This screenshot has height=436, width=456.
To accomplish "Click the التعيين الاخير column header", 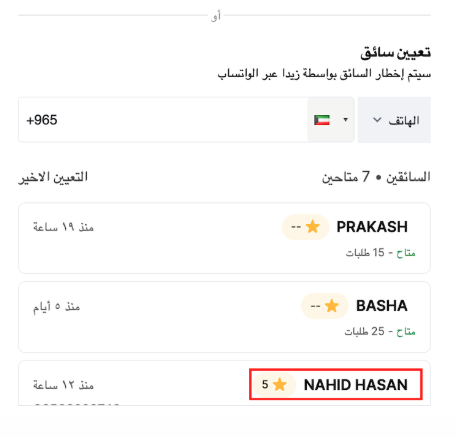I will [53, 177].
